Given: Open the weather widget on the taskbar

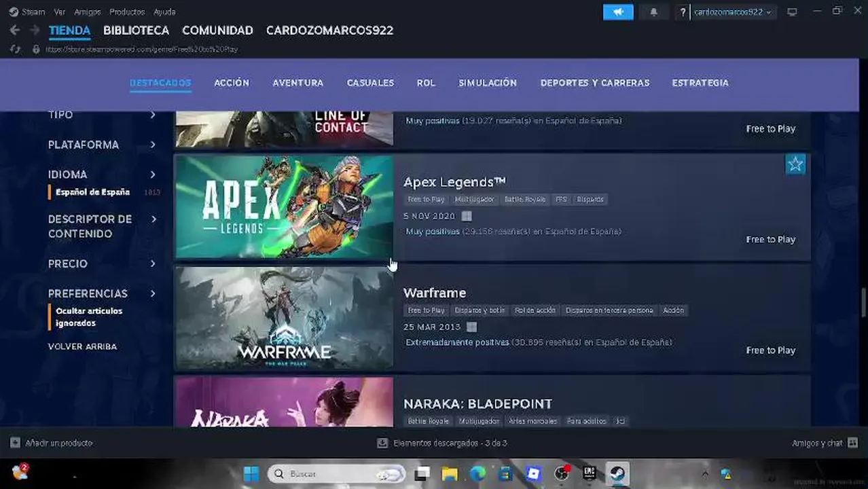Looking at the screenshot, I should pyautogui.click(x=20, y=472).
